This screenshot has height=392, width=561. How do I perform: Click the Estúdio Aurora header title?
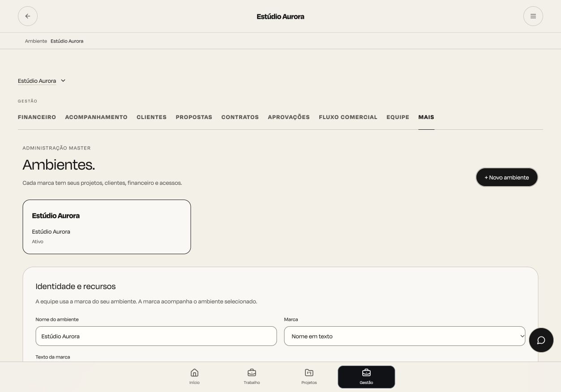point(280,17)
